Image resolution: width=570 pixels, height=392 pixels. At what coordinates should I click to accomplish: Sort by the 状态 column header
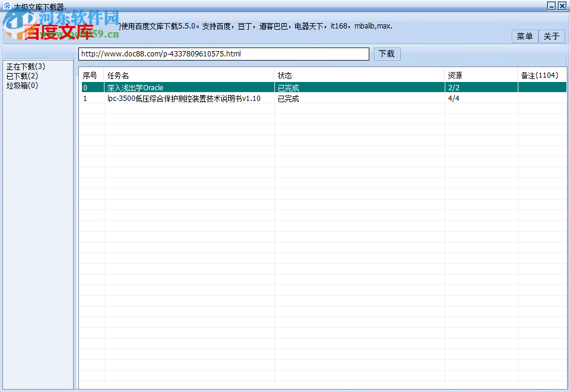(360, 75)
